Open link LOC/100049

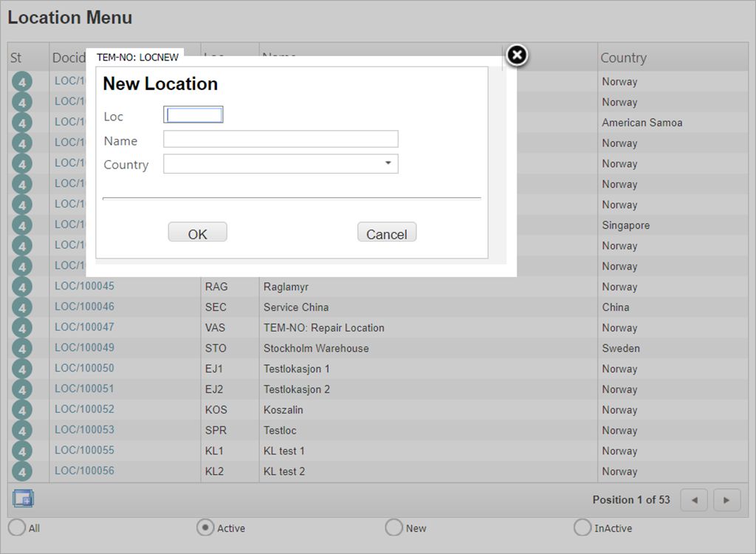coord(84,347)
